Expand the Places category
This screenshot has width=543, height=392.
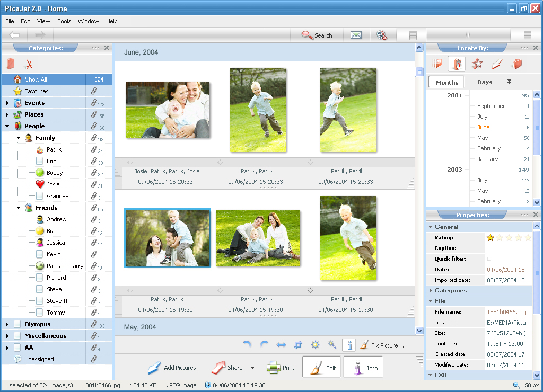click(7, 114)
